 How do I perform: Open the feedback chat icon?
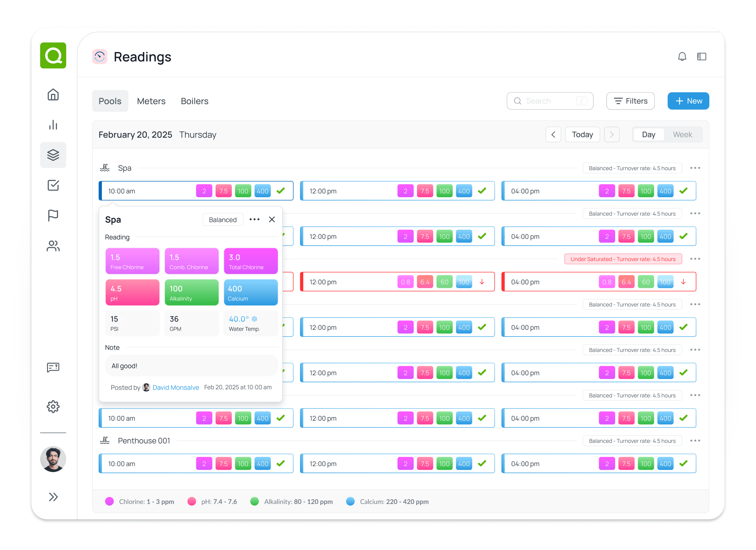click(53, 367)
